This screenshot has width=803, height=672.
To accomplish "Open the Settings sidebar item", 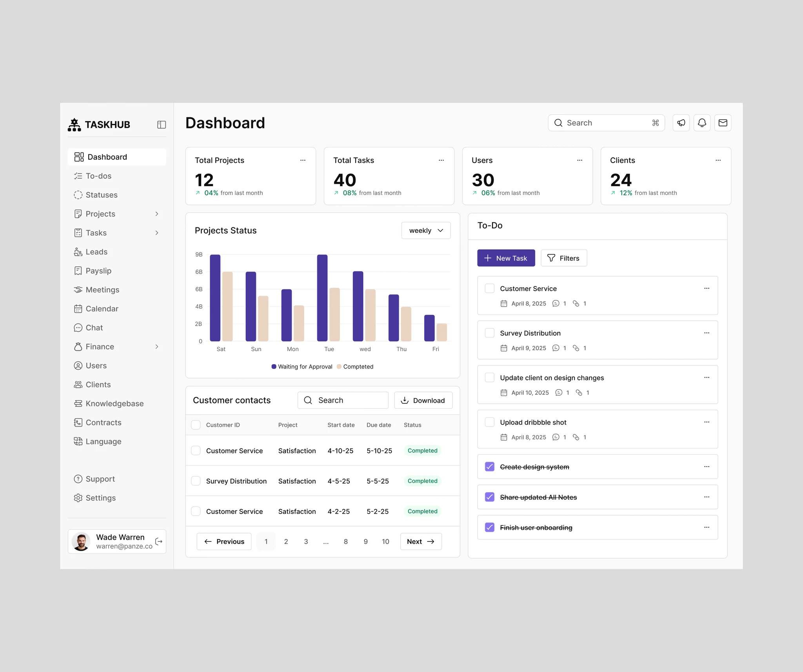I will 117,498.
